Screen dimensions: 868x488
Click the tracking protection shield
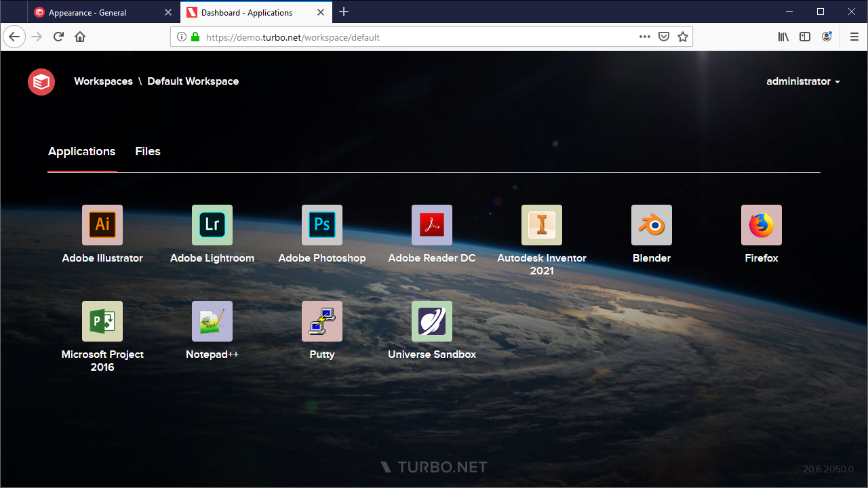coord(663,37)
